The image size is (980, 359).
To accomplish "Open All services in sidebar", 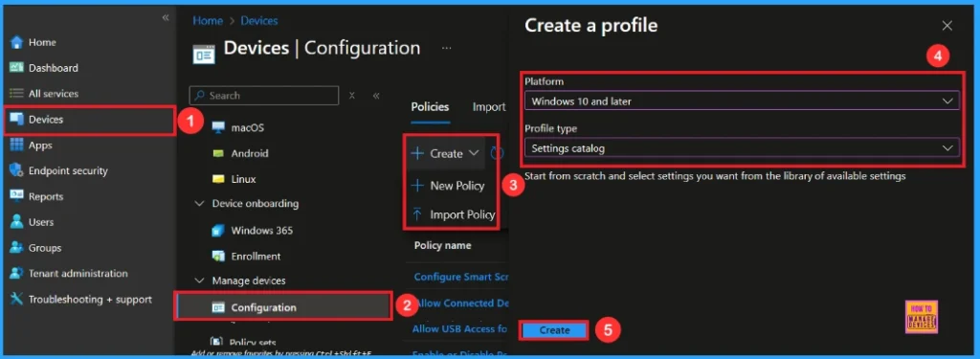I will coord(54,94).
